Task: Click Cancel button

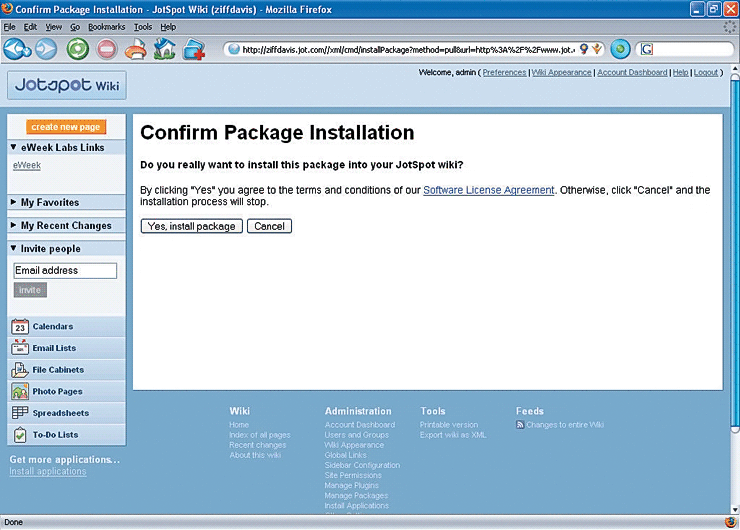Action: [x=269, y=226]
